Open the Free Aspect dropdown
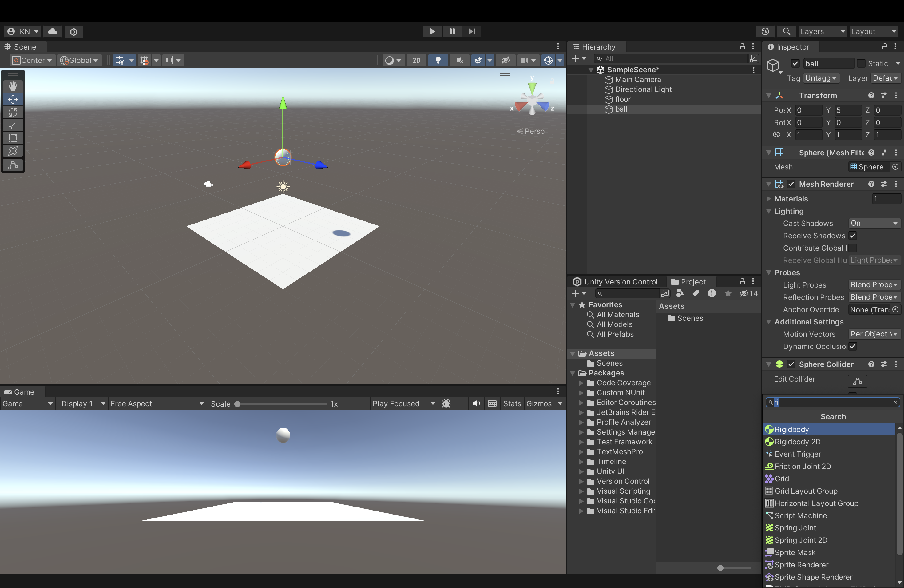The height and width of the screenshot is (588, 904). coord(157,403)
